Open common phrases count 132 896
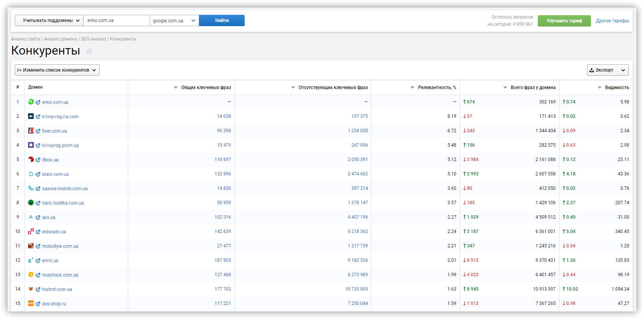 pos(223,174)
